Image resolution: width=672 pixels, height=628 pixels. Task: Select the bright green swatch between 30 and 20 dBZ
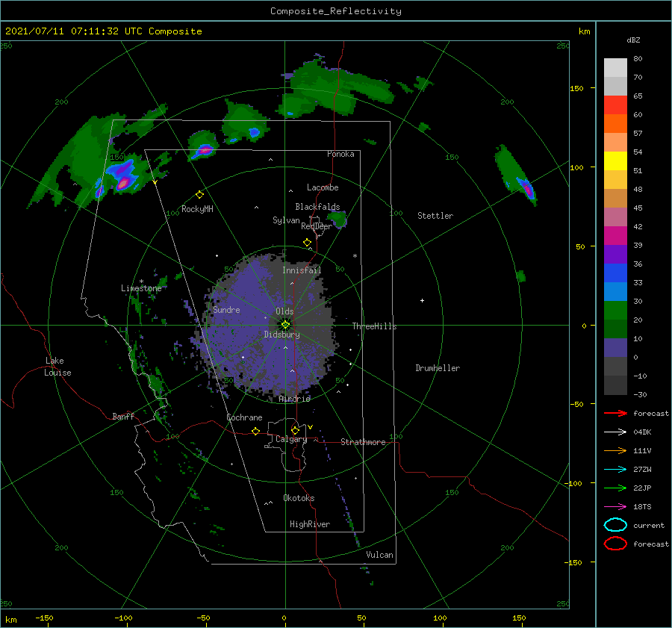pos(615,311)
